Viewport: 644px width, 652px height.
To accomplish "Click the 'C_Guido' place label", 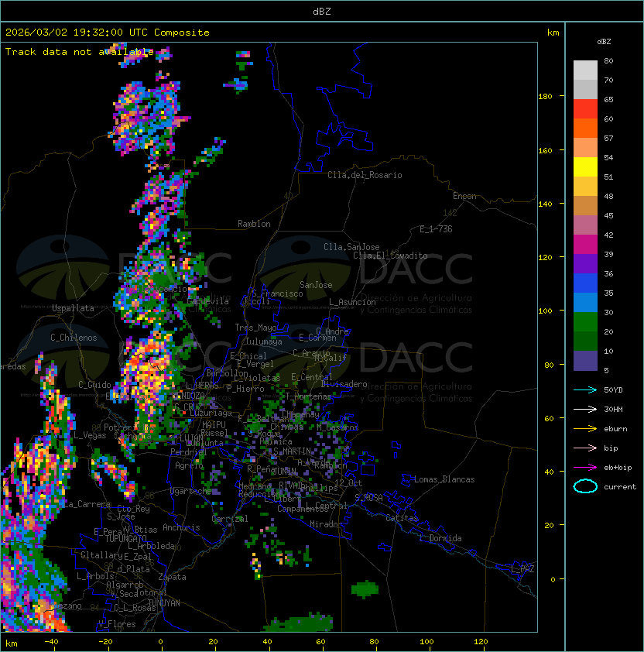I will tap(94, 385).
